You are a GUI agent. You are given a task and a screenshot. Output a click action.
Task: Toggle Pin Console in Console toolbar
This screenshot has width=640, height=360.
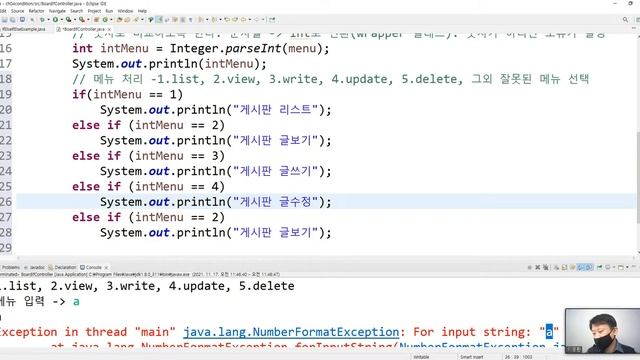[600, 267]
